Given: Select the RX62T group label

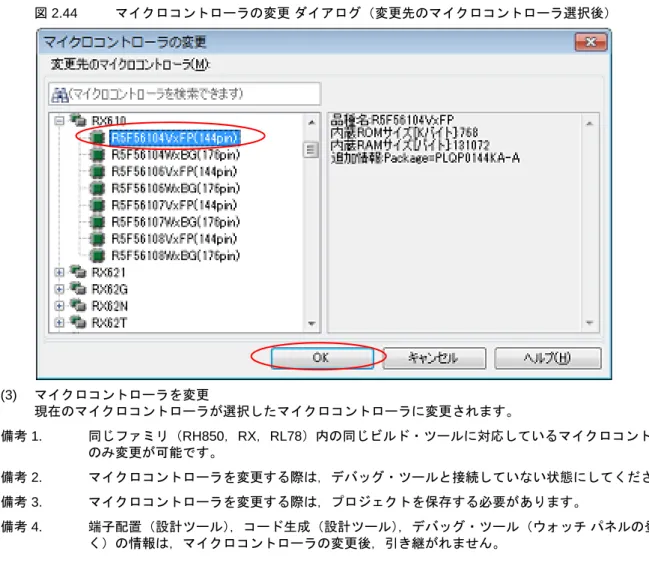Looking at the screenshot, I should click(x=109, y=322).
